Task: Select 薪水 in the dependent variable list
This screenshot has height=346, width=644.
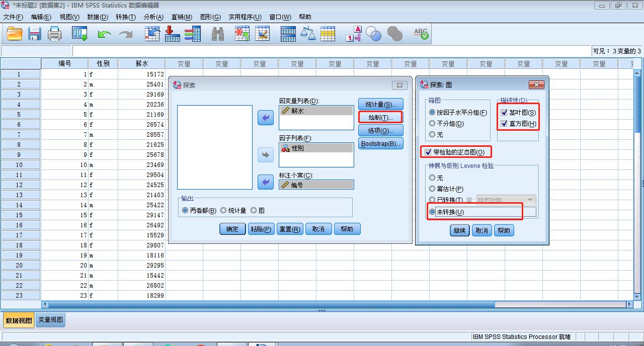Action: (x=316, y=111)
